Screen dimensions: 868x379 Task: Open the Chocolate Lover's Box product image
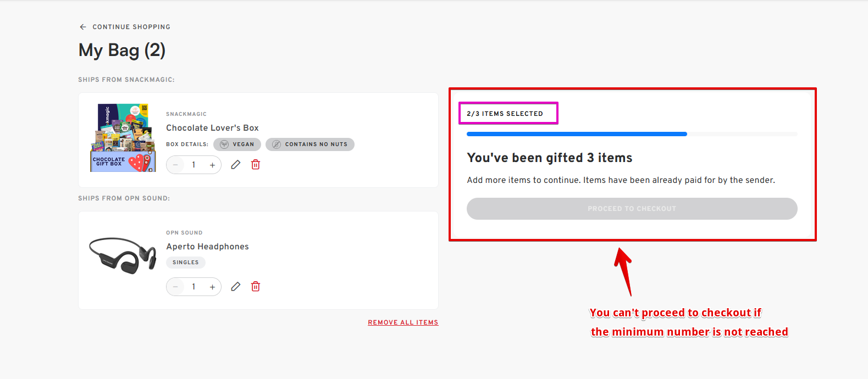point(123,138)
